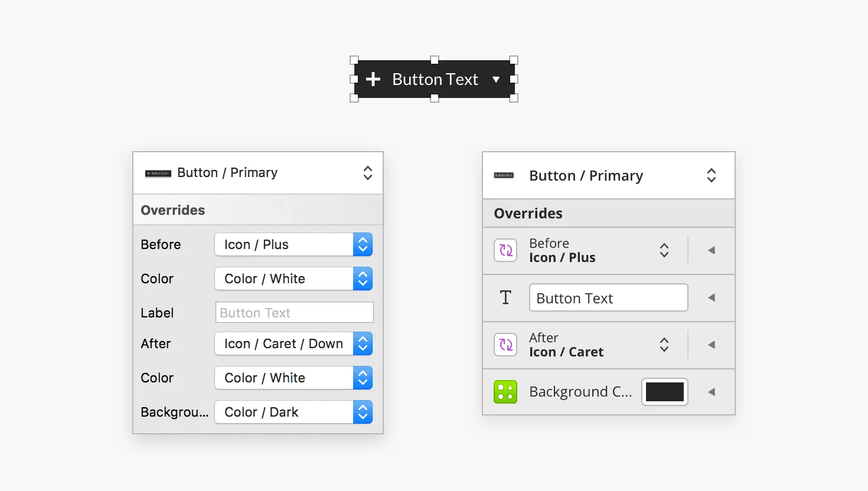Open the second Color / White dropdown below After
The image size is (868, 491).
point(293,378)
